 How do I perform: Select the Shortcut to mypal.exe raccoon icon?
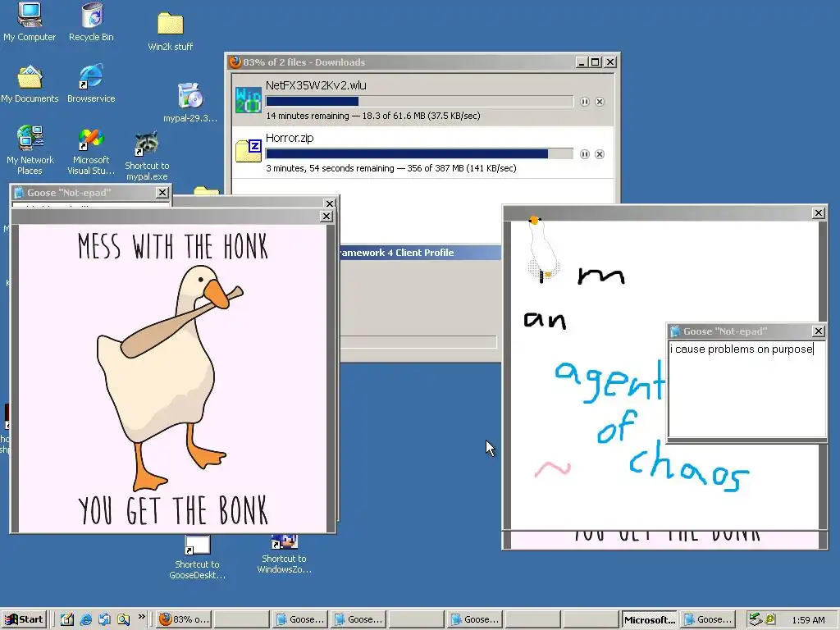tap(147, 155)
